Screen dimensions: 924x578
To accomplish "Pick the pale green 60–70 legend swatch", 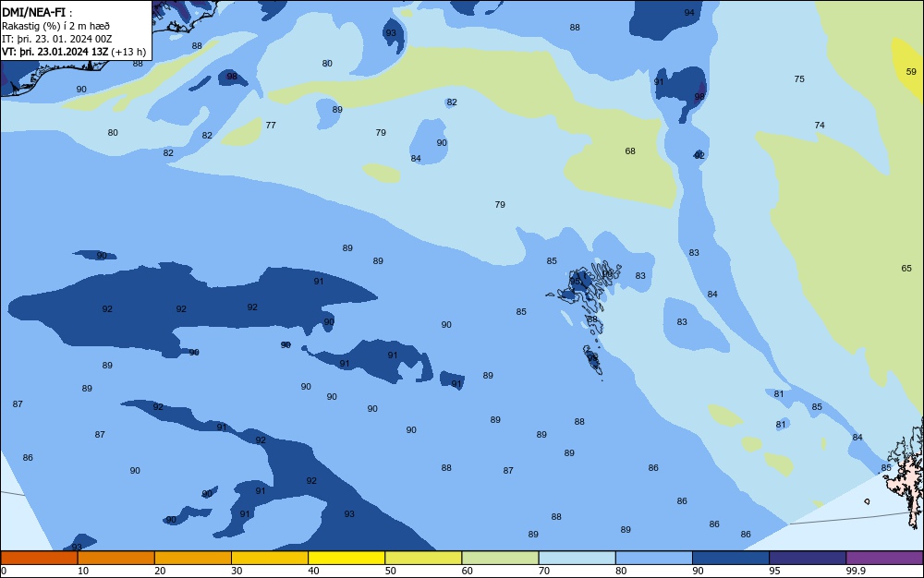I will coord(500,558).
